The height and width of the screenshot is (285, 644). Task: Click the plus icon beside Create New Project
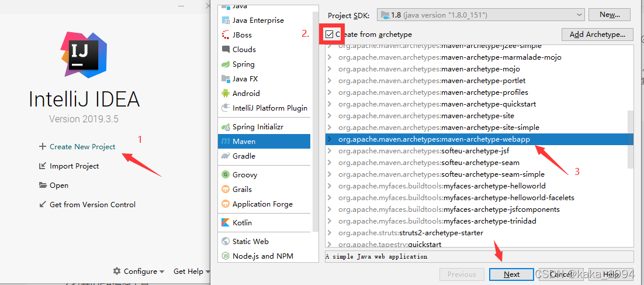point(42,146)
